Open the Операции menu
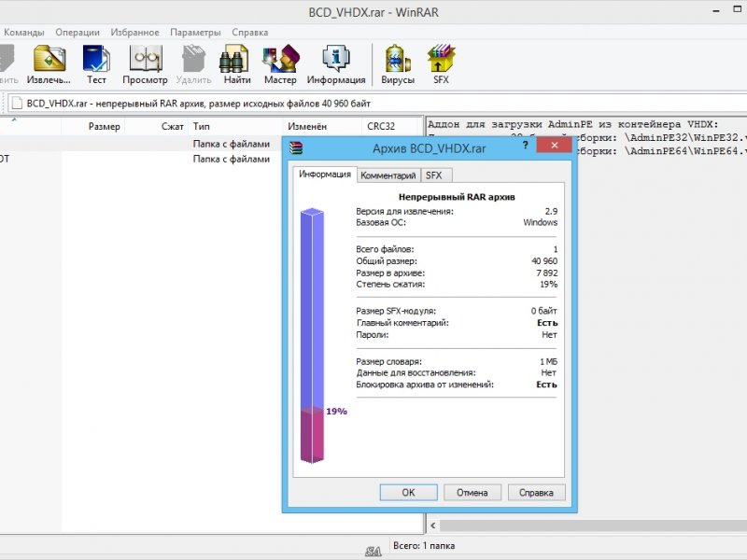Viewport: 747px width, 560px height. pyautogui.click(x=78, y=33)
